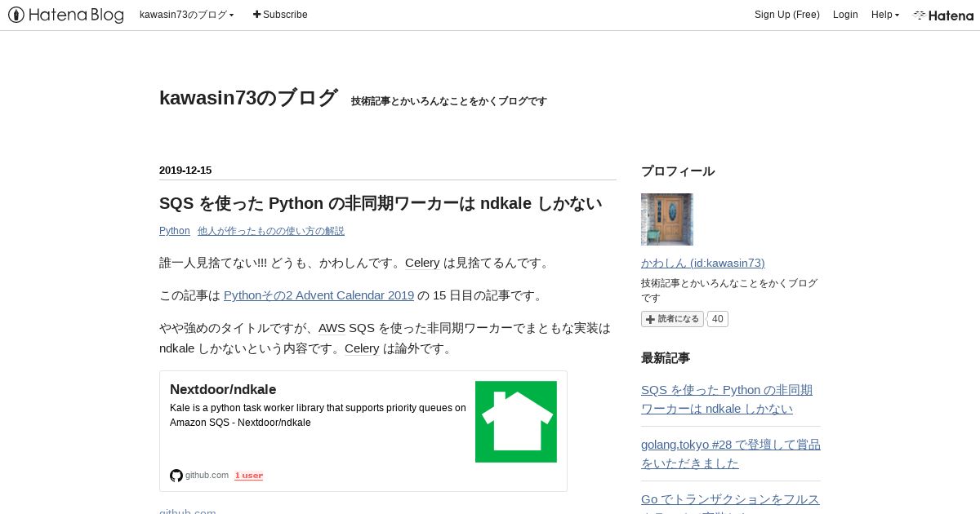Open profile link かわしん (id:kawasin73)
The height and width of the screenshot is (514, 980).
coord(703,263)
